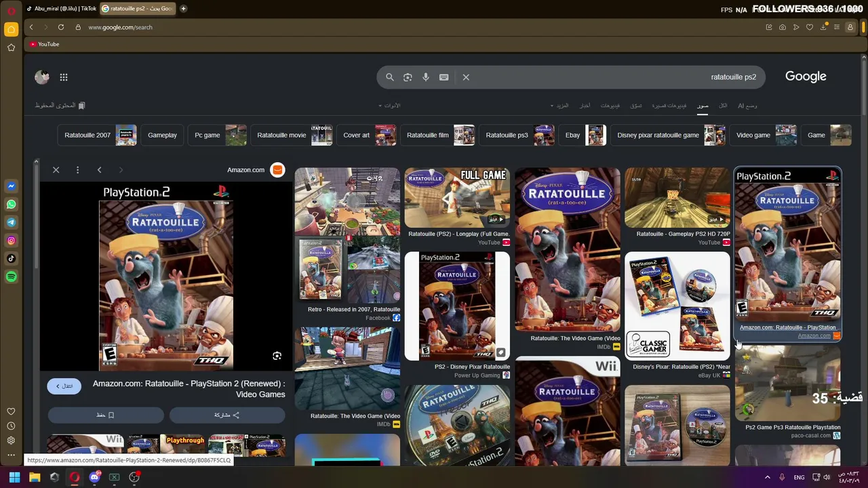This screenshot has height=488, width=868.
Task: Select the صور images tab
Action: 703,106
